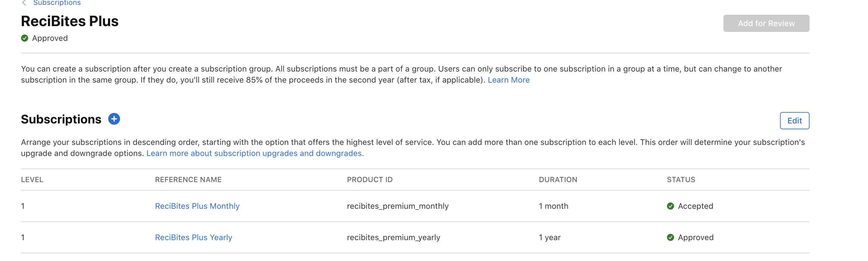The image size is (868, 261).
Task: Click the Add for Review button
Action: click(x=766, y=24)
